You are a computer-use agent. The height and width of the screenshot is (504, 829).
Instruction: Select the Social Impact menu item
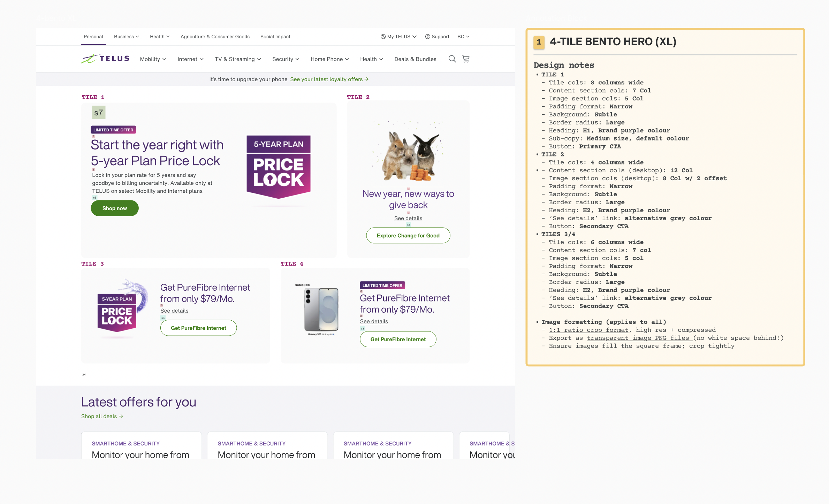coord(275,37)
